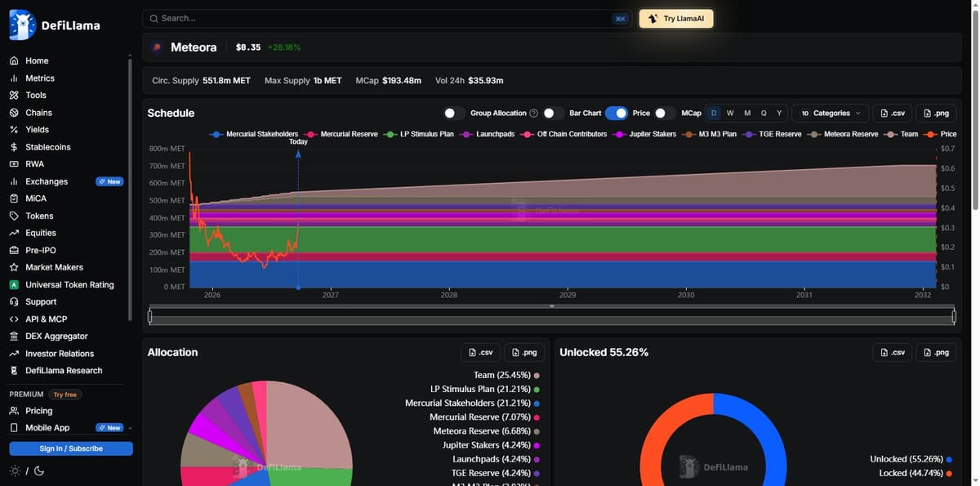
Task: Click the Sign In / Subscribe button
Action: click(x=71, y=448)
